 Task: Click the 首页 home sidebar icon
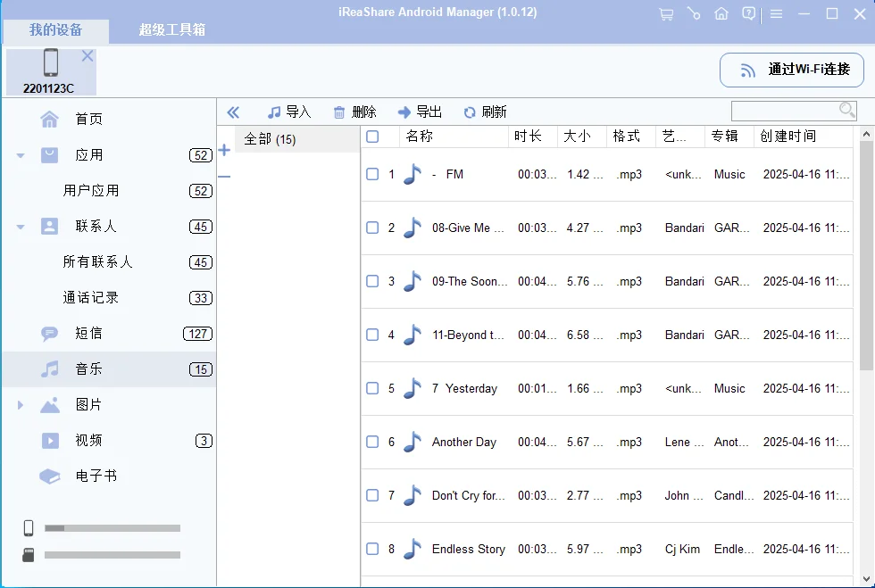click(50, 119)
